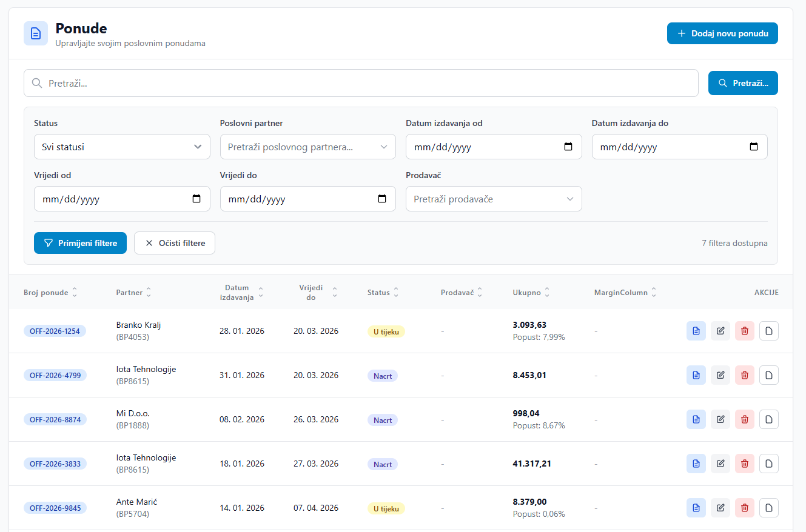
Task: Click the edit pencil icon for OFF-2026-4799
Action: pos(720,374)
